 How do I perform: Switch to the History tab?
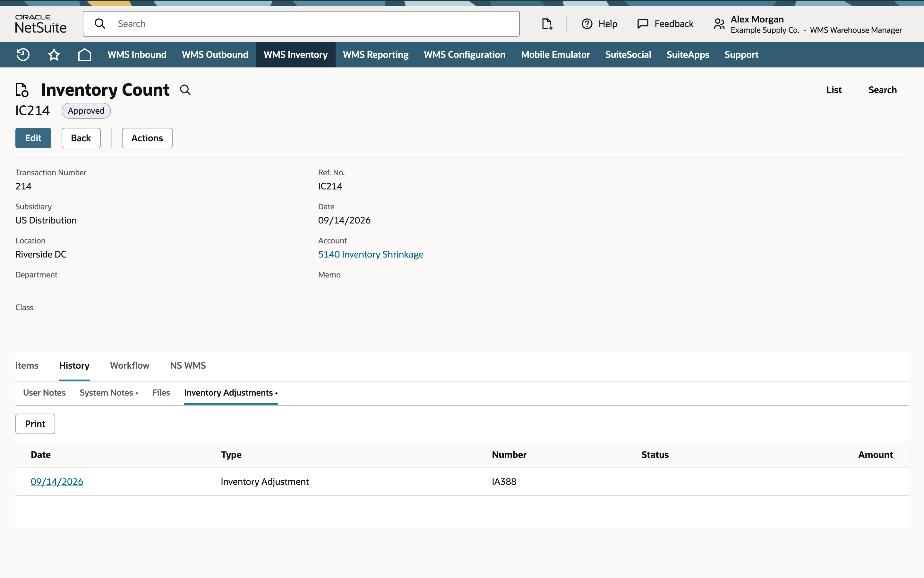tap(74, 365)
